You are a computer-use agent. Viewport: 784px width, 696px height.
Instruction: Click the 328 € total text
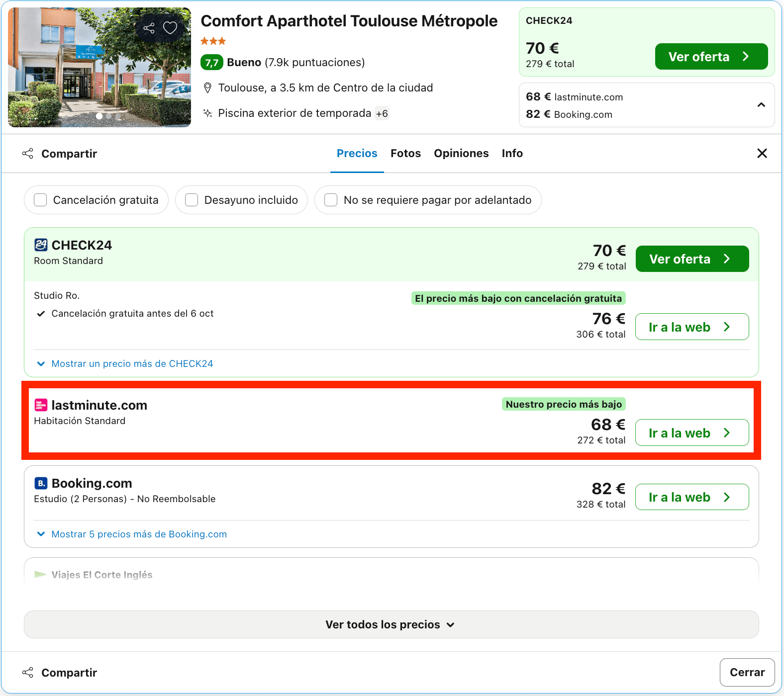[601, 505]
